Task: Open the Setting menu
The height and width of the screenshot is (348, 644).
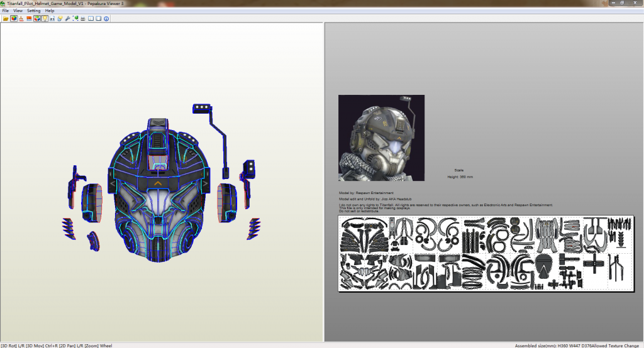Action: tap(34, 11)
